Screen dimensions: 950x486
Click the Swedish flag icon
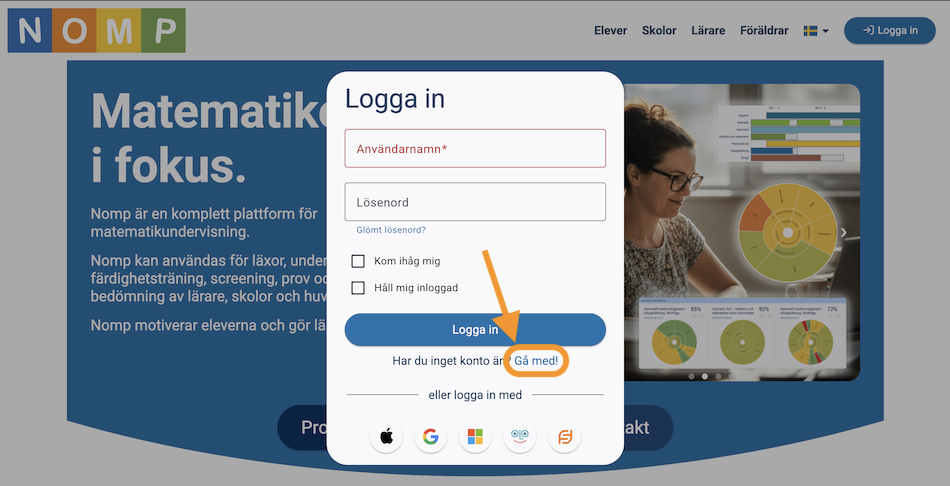point(811,31)
